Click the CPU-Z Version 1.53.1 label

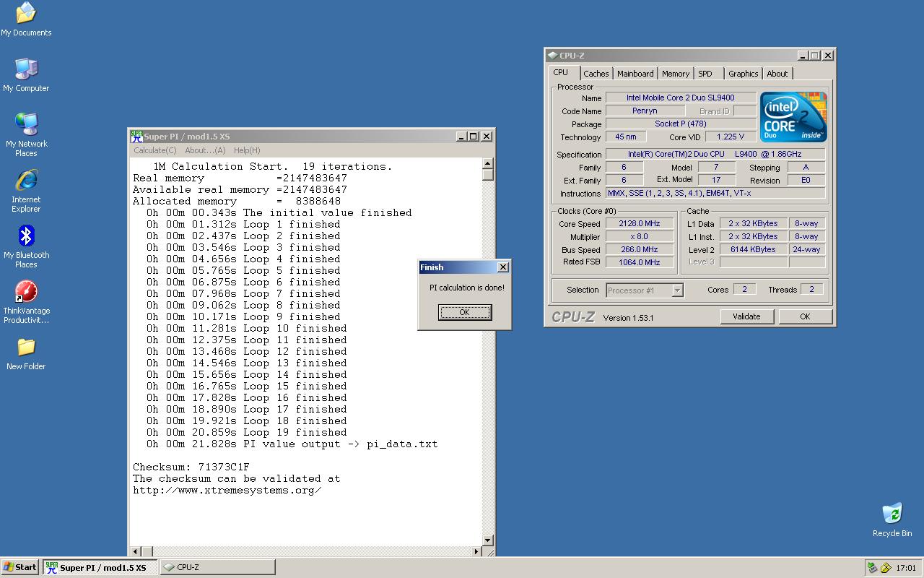click(x=628, y=318)
